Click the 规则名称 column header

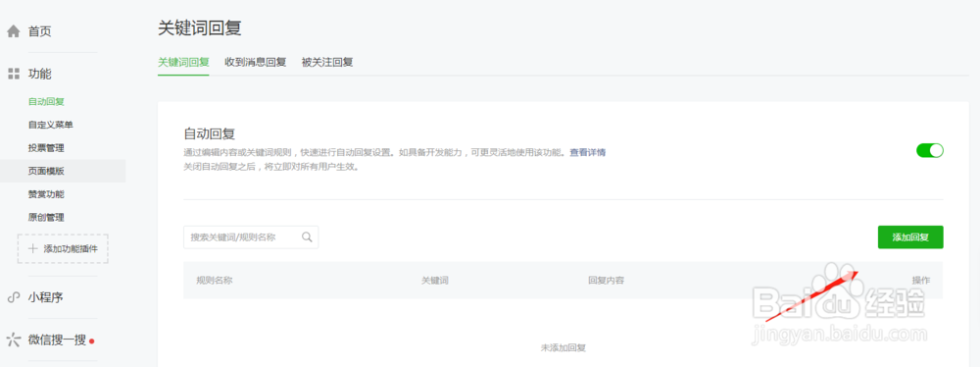pyautogui.click(x=215, y=281)
